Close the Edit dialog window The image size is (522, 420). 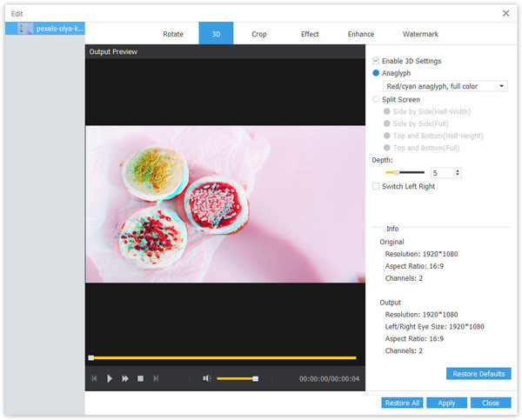[x=506, y=12]
